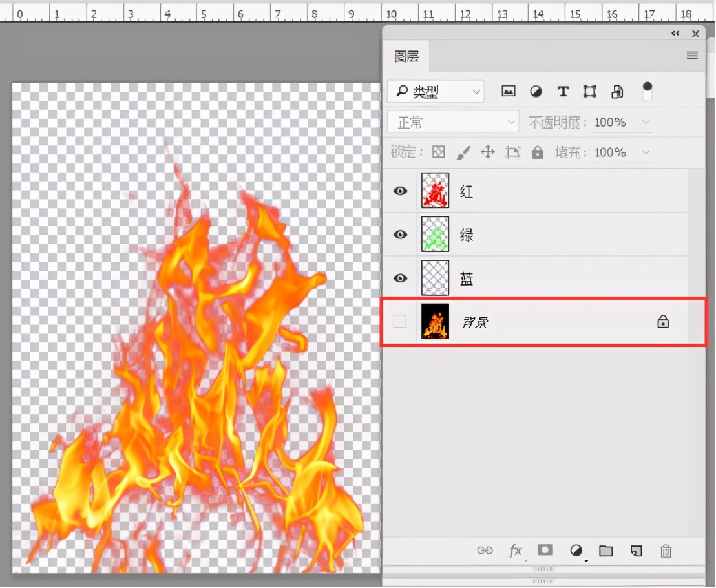Expand the 不透明度 opacity dropdown arrow
Screen dimensions: 716x588
(644, 122)
